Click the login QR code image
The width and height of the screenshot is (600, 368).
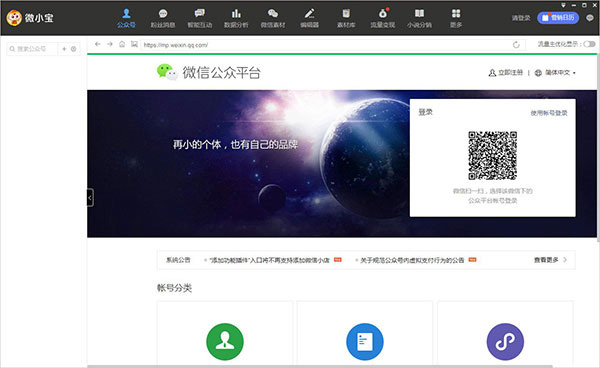[492, 155]
